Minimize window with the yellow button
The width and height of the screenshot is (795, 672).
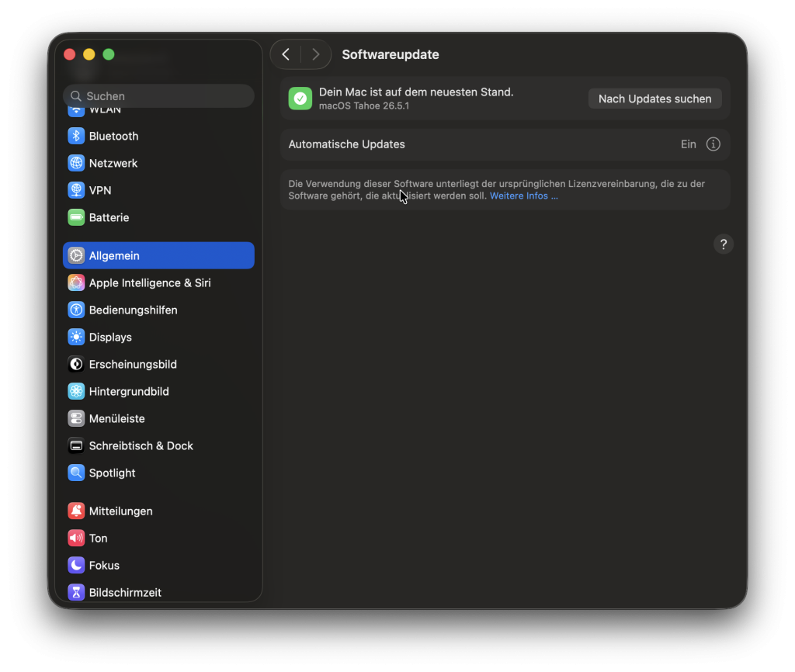point(89,54)
